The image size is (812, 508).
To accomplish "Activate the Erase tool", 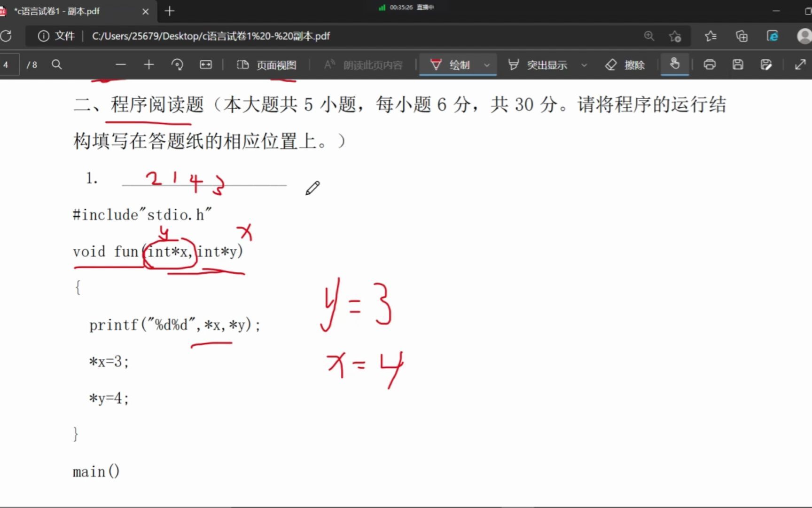I will (624, 65).
